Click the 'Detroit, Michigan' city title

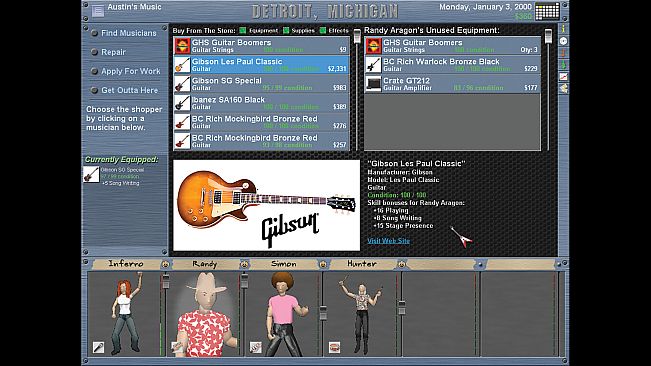point(325,12)
